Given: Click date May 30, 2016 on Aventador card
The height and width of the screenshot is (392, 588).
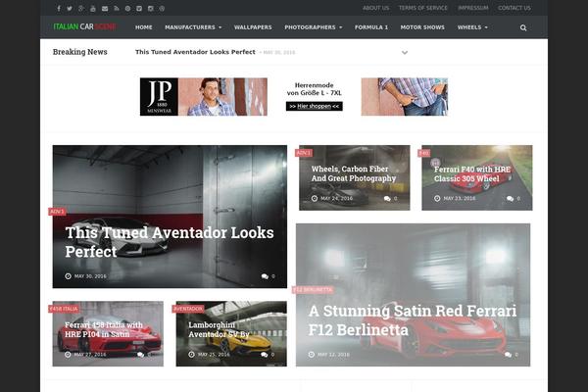Looking at the screenshot, I should (90, 276).
